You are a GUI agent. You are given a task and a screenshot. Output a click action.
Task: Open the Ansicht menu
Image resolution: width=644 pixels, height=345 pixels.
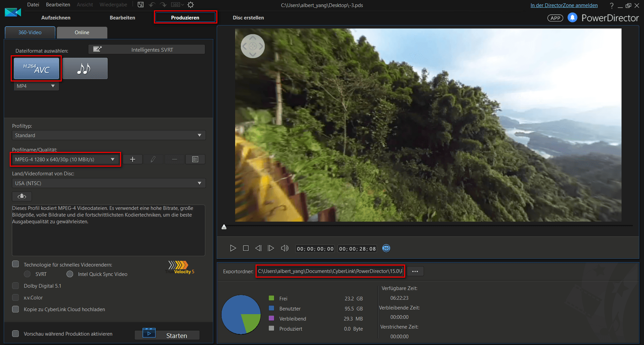(x=85, y=5)
